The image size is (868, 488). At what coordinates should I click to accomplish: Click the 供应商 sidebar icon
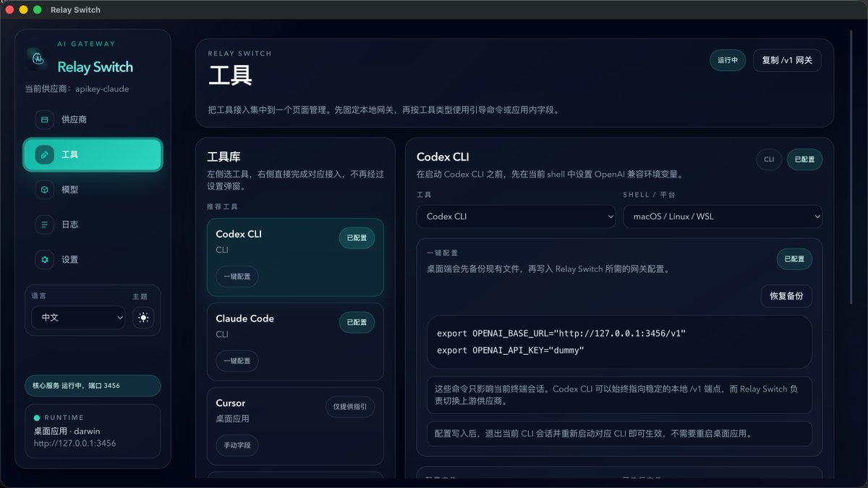44,119
